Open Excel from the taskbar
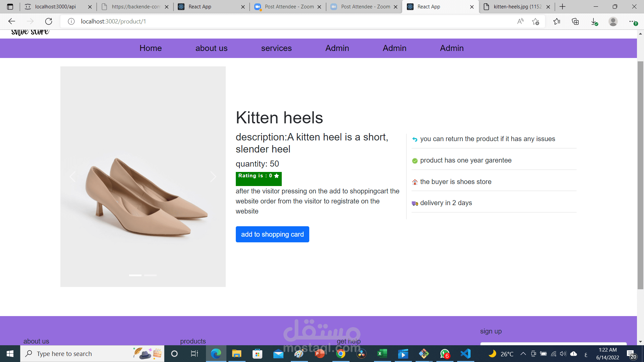 click(382, 354)
